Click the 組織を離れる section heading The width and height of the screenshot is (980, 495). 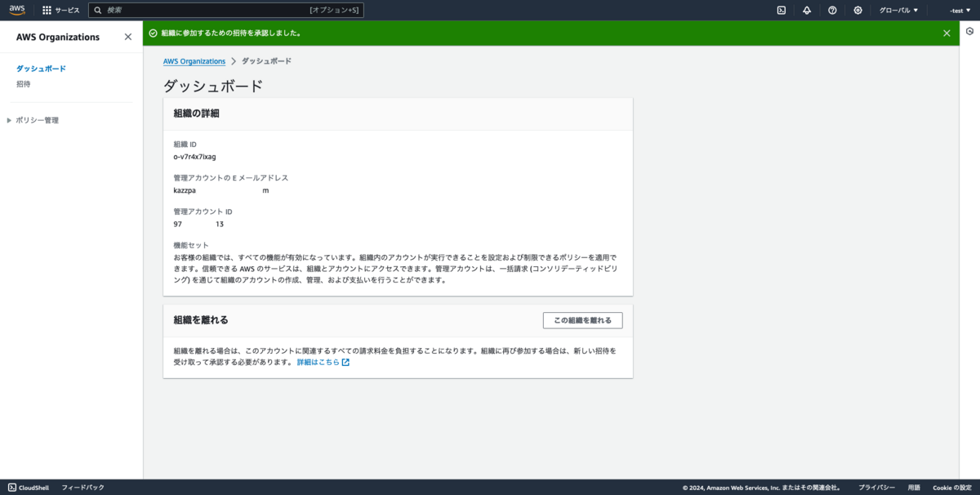pos(201,320)
